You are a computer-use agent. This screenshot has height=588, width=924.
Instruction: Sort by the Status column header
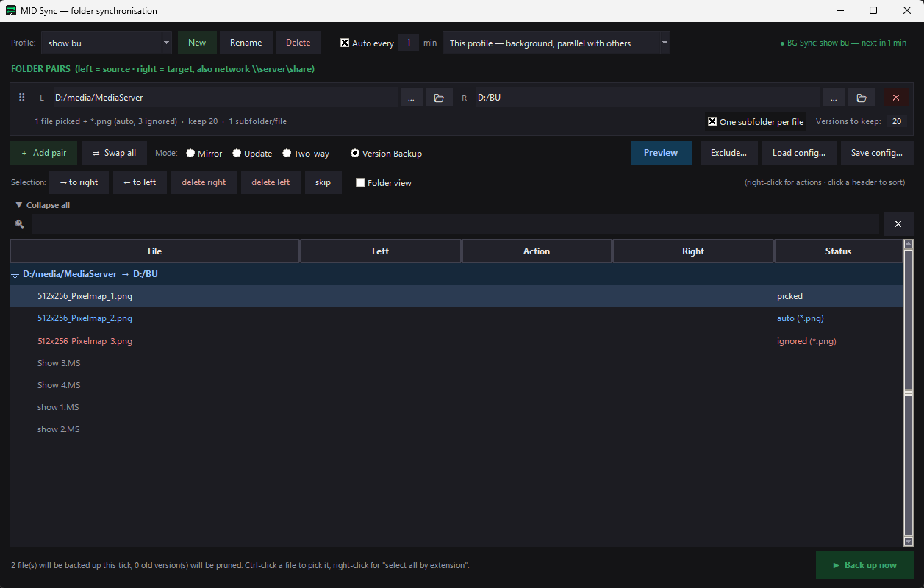[x=838, y=251]
